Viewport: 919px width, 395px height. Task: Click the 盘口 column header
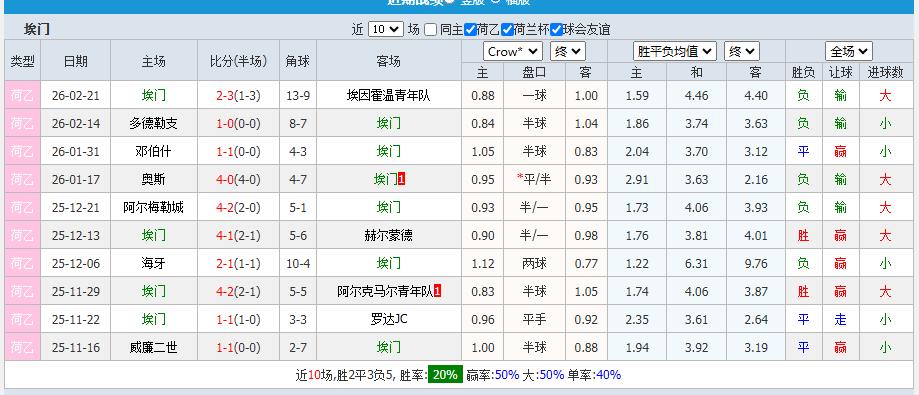tap(534, 72)
